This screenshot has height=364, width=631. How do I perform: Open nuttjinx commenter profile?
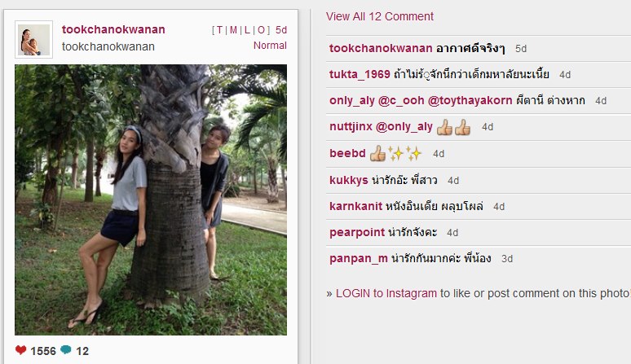point(351,126)
